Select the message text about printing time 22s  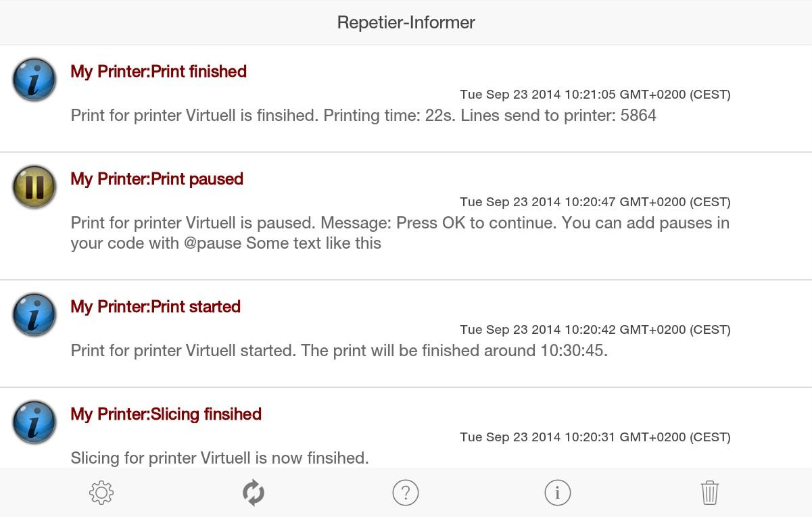pos(364,116)
